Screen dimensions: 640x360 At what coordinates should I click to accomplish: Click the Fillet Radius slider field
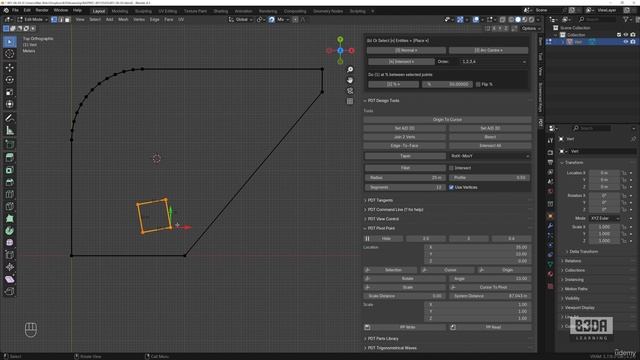(405, 178)
